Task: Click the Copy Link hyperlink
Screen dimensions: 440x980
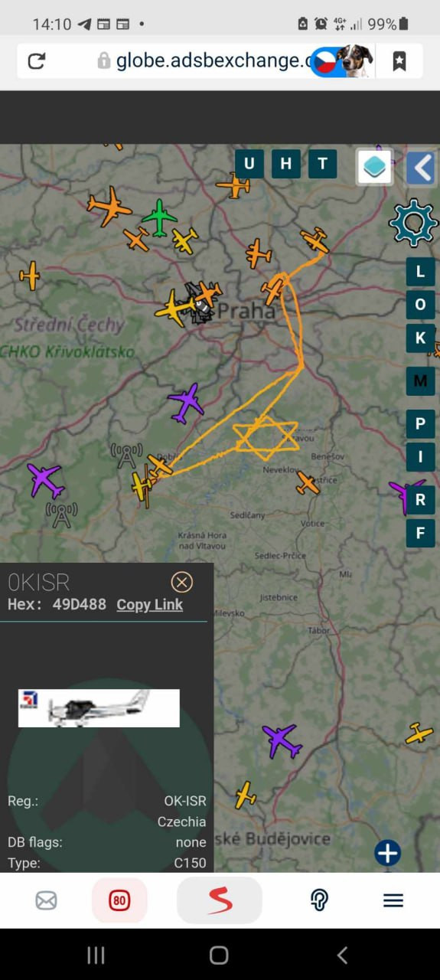Action: 149,605
